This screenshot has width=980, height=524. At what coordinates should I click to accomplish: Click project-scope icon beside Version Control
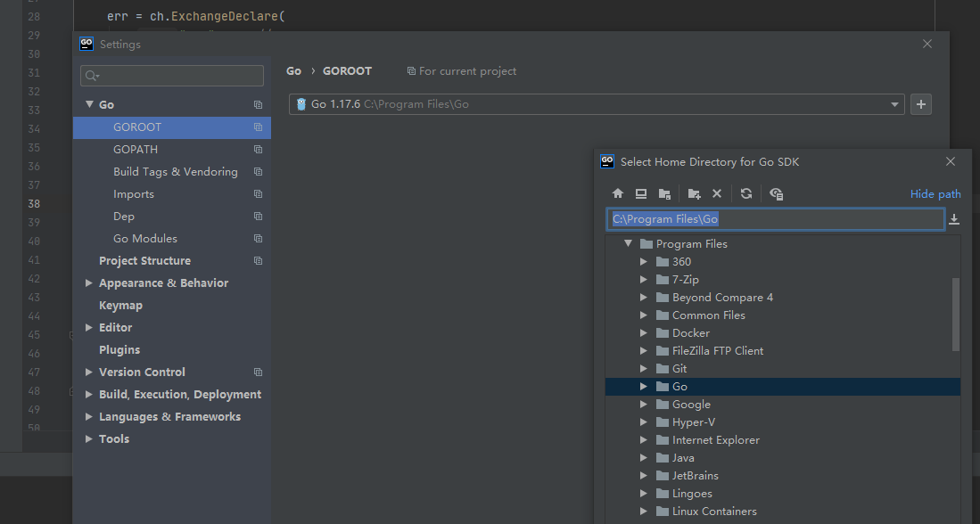coord(258,373)
